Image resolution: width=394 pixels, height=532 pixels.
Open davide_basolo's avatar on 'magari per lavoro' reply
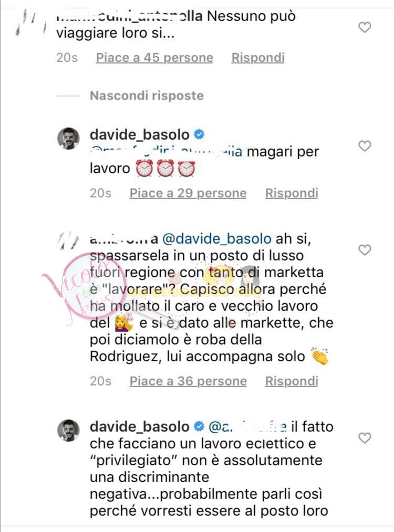(x=68, y=139)
